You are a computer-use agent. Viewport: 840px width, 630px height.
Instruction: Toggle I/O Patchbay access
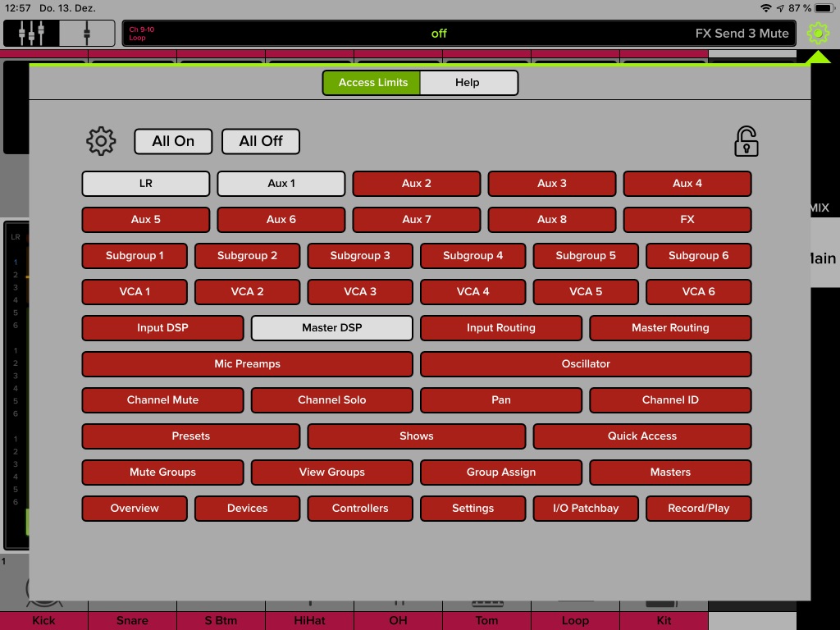pos(586,509)
